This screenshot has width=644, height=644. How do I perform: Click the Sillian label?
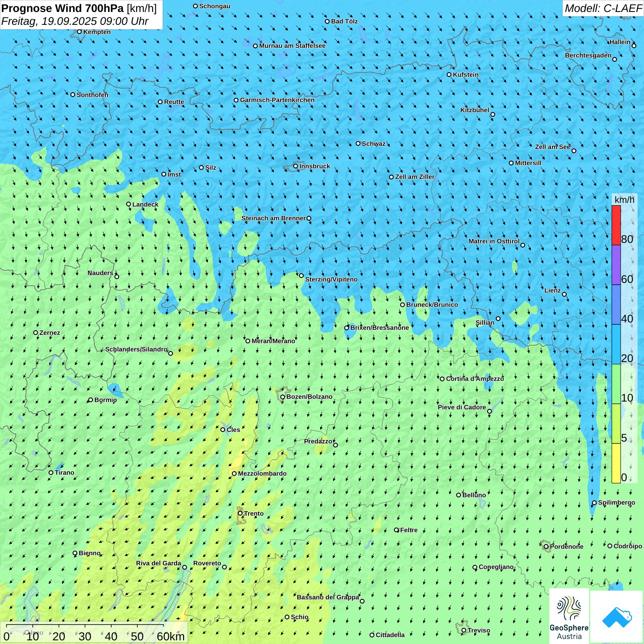pyautogui.click(x=485, y=322)
